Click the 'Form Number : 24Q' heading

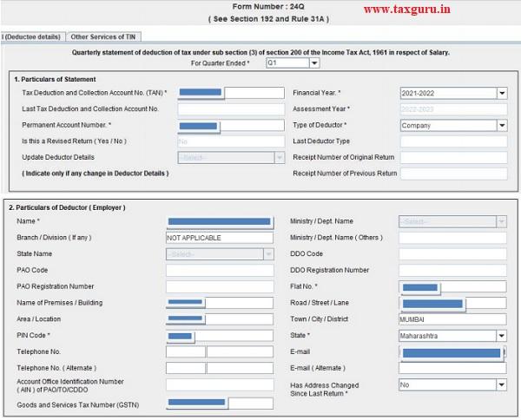pos(268,7)
